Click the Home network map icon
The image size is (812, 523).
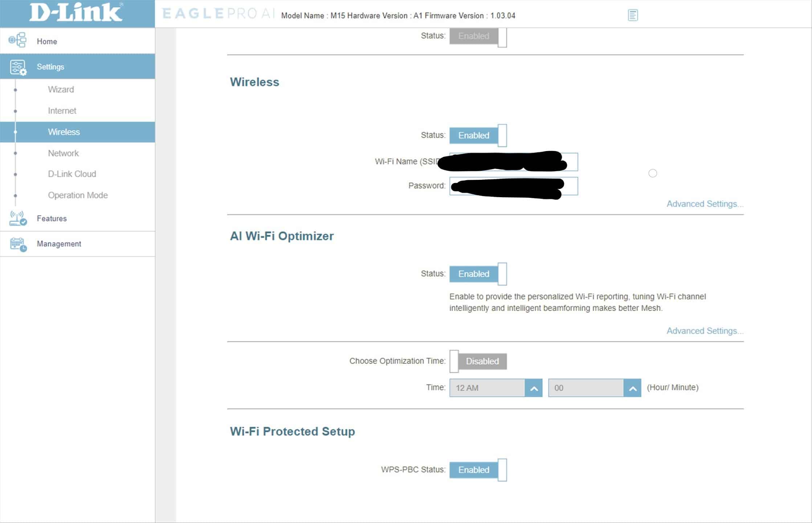17,40
